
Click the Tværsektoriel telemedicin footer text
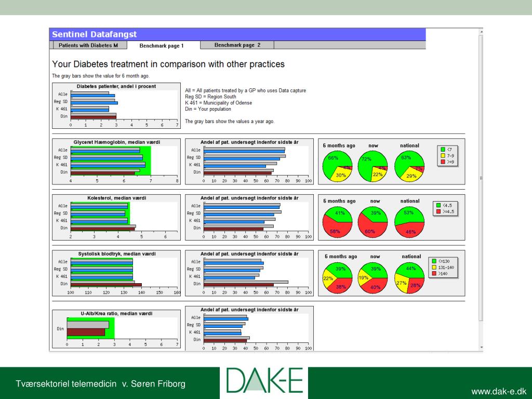[100, 384]
